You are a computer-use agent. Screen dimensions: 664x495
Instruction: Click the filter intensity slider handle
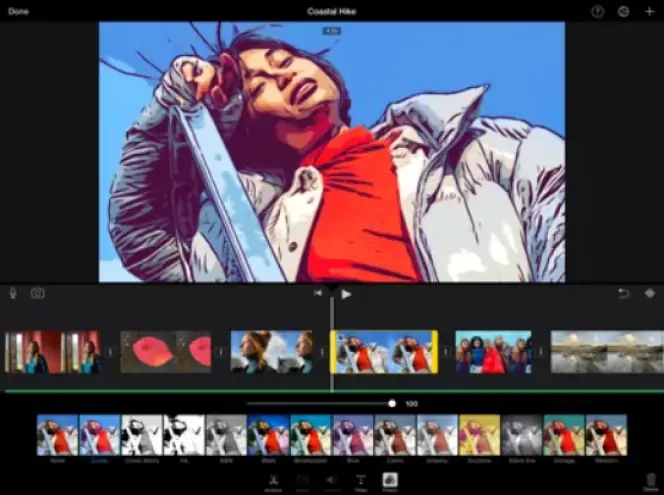pyautogui.click(x=392, y=404)
